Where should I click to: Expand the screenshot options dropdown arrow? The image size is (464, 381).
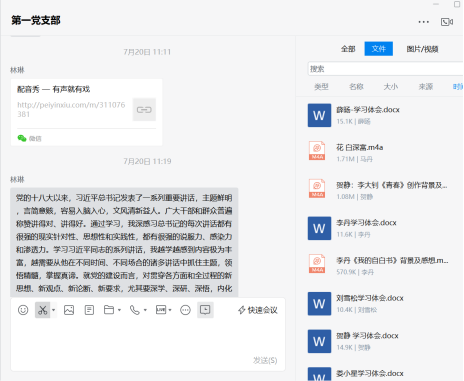point(53,310)
